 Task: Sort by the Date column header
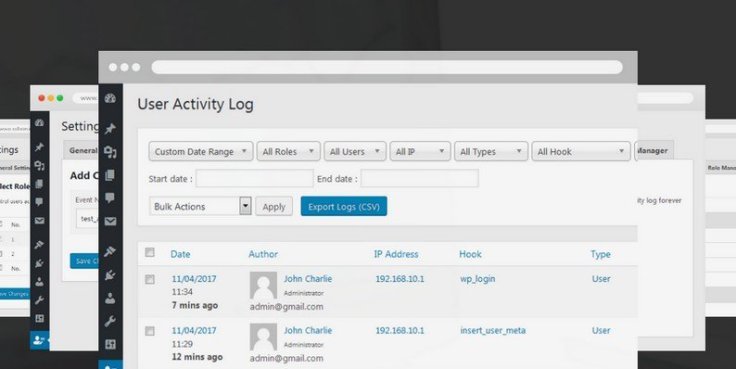[x=180, y=254]
